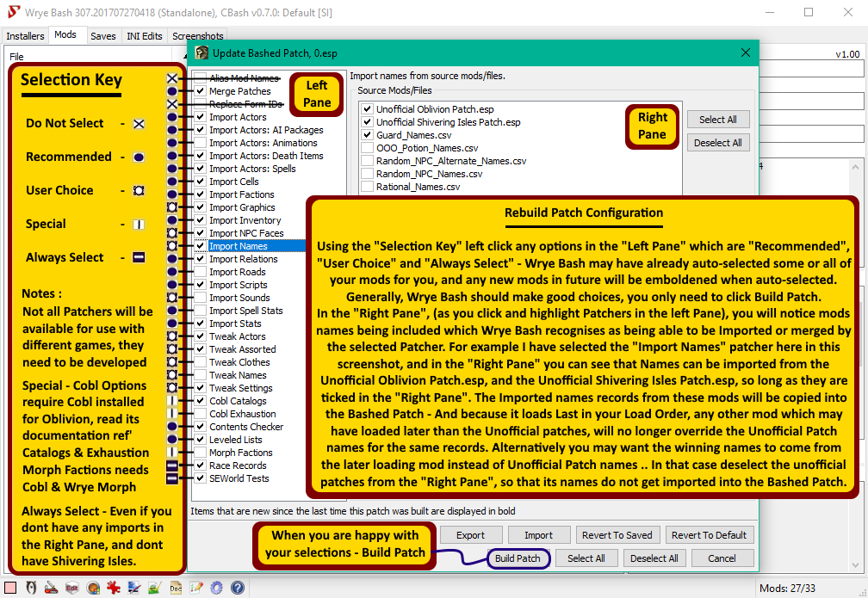
Task: Toggle the SEWorld Tests checkbox
Action: [201, 478]
